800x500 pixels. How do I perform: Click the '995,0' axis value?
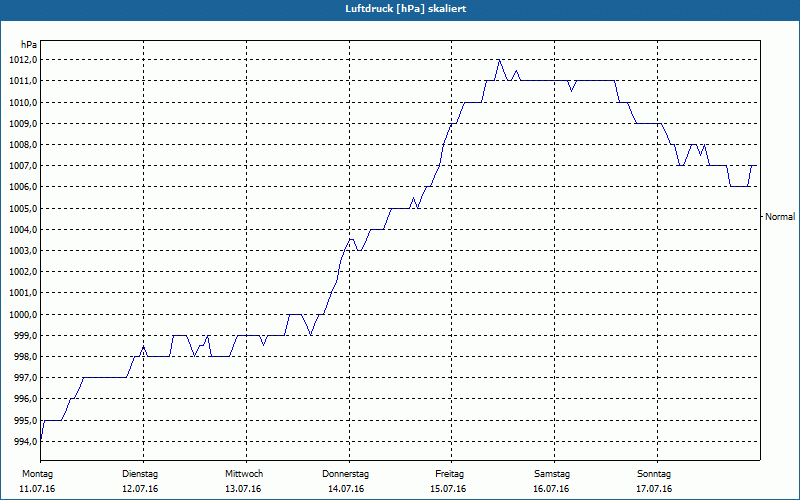[26, 420]
